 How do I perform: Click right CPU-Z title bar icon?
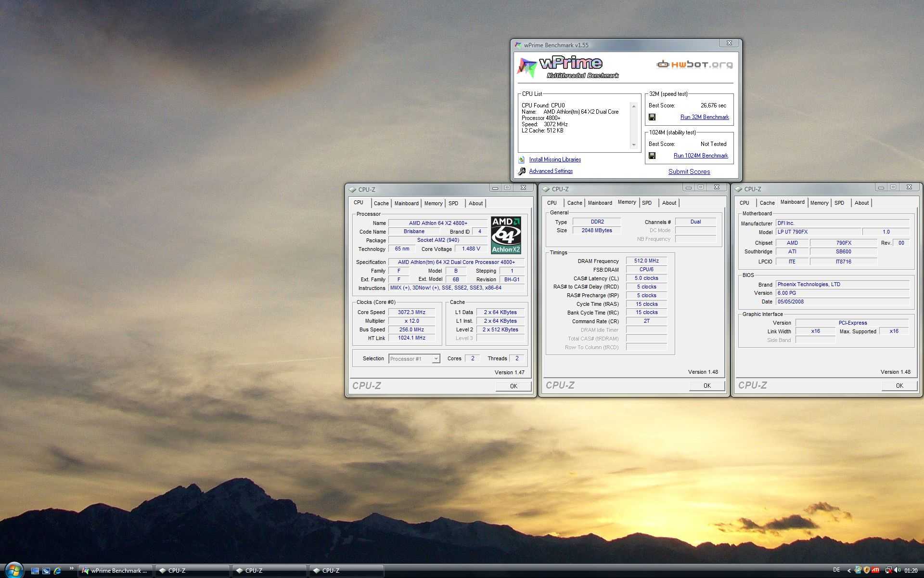739,189
